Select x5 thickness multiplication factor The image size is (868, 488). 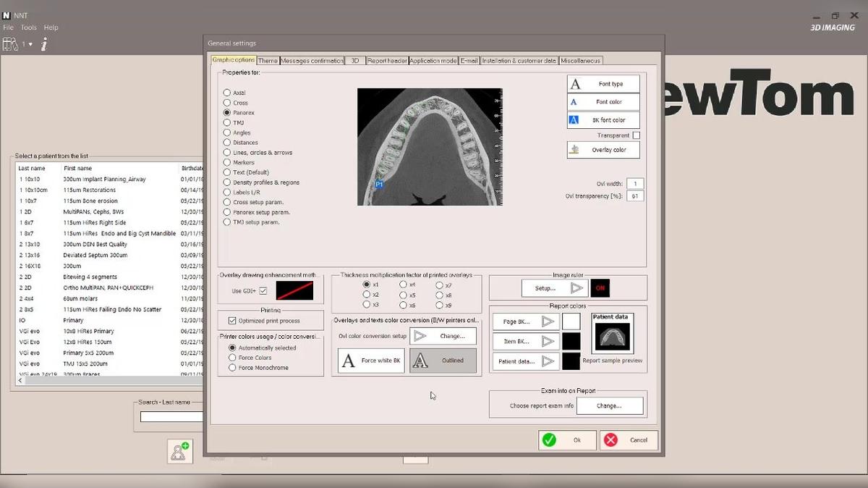[403, 295]
